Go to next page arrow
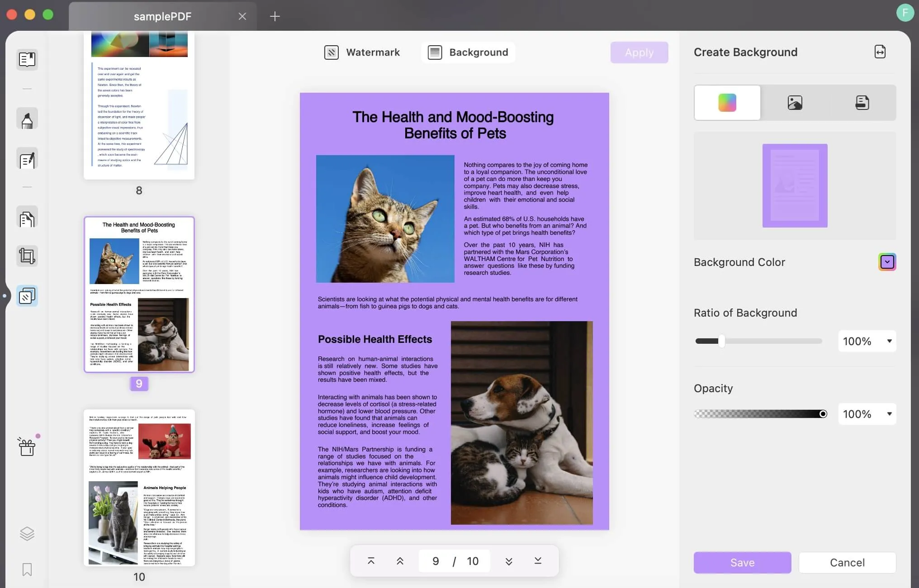919x588 pixels. [x=509, y=561]
